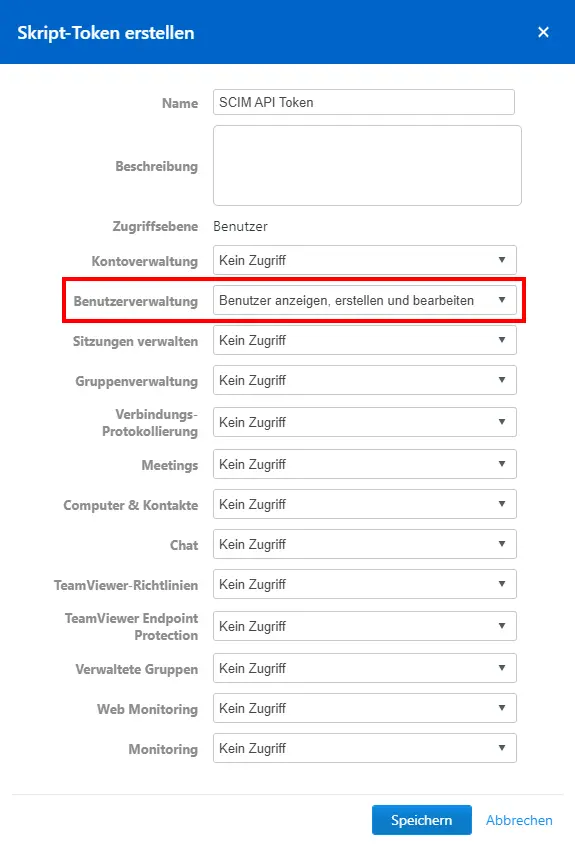The image size is (575, 845).
Task: Save the token with Speichern
Action: 421,820
